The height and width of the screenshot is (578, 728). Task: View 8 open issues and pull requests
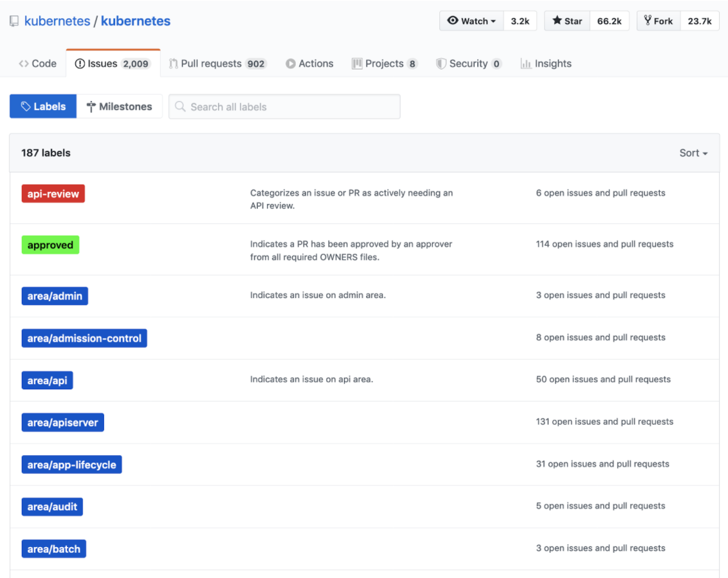pyautogui.click(x=600, y=337)
